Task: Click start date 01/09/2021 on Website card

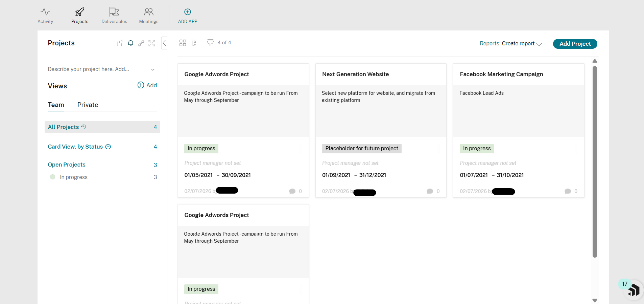Action: [336, 175]
